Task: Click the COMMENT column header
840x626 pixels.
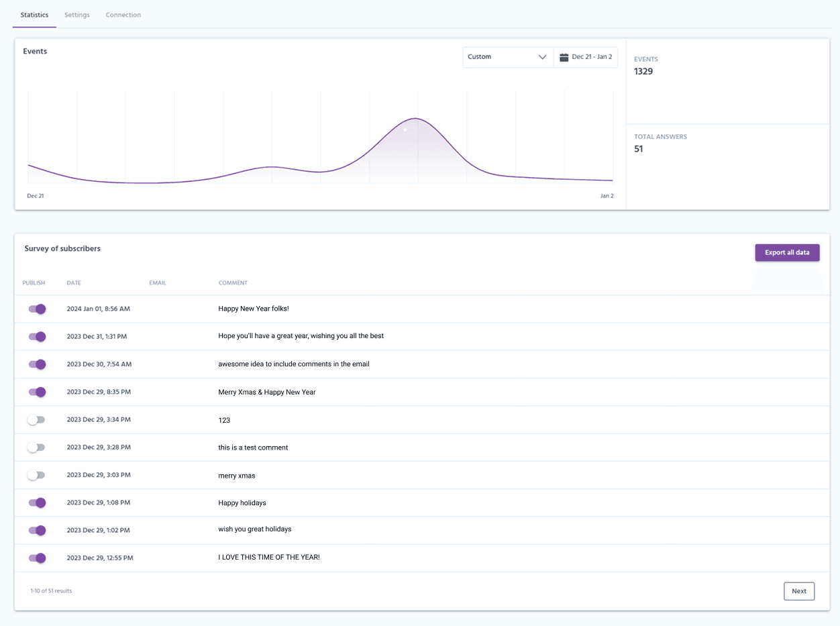Action: pos(233,283)
